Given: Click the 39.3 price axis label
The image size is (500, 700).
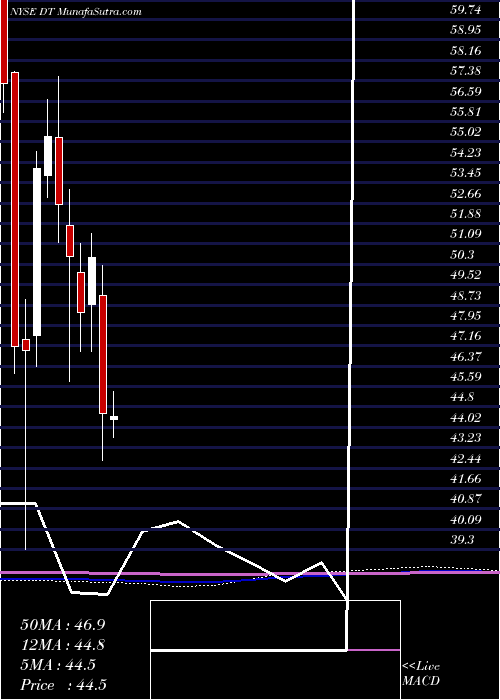Looking at the screenshot, I should coord(462,541).
